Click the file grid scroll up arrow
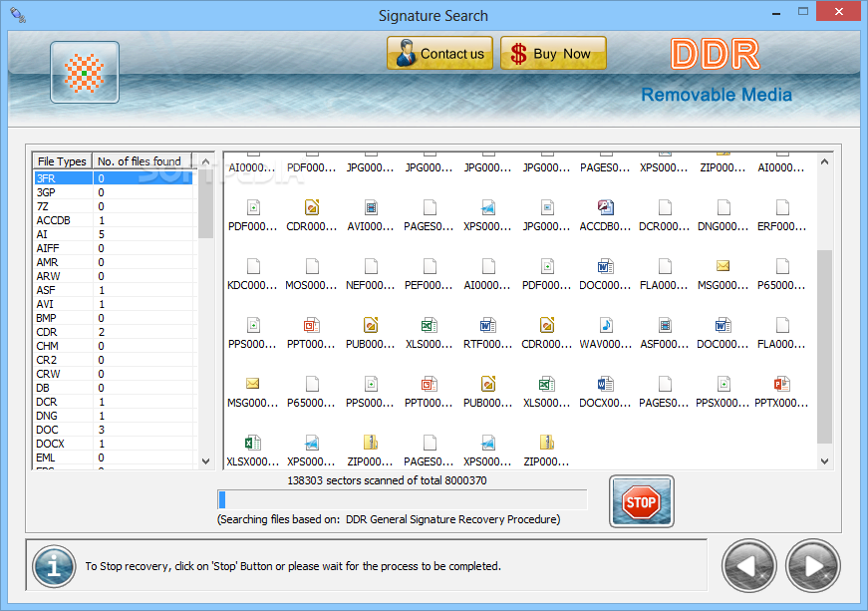The image size is (868, 611). (824, 161)
